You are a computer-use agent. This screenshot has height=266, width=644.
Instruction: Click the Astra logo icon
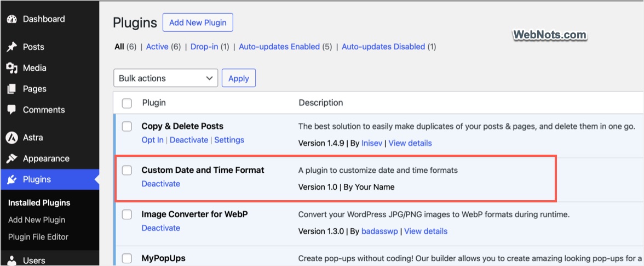pos(12,138)
